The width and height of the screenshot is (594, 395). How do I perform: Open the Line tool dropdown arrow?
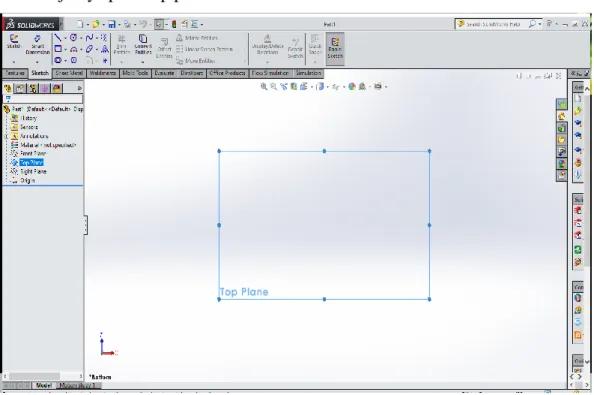[65, 38]
